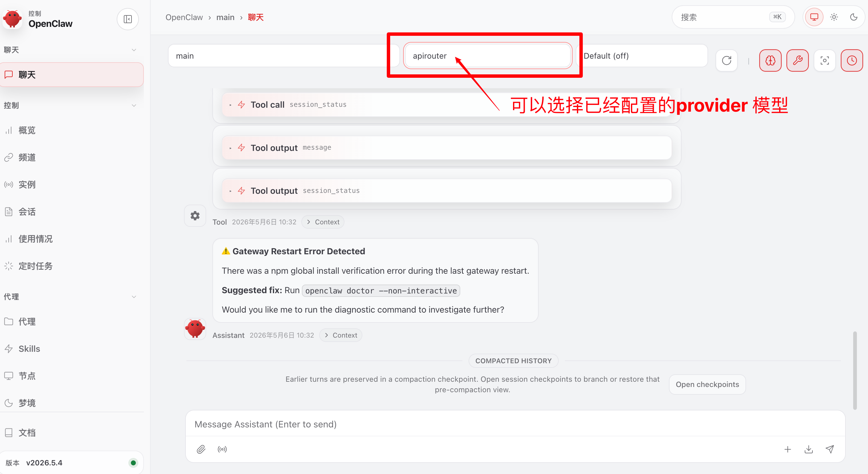
Task: Start voice input with broadcast icon
Action: click(x=222, y=449)
